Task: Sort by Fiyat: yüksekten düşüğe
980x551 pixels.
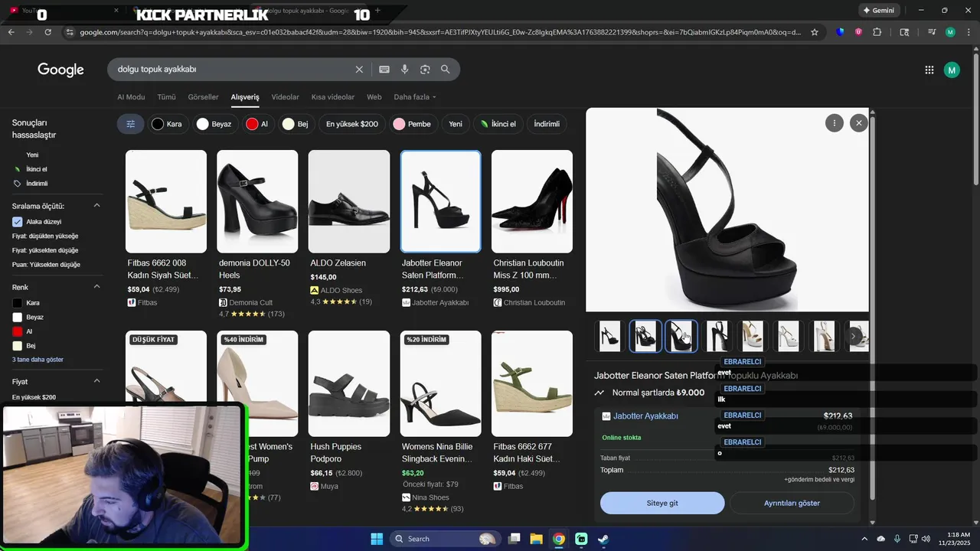Action: click(x=45, y=250)
